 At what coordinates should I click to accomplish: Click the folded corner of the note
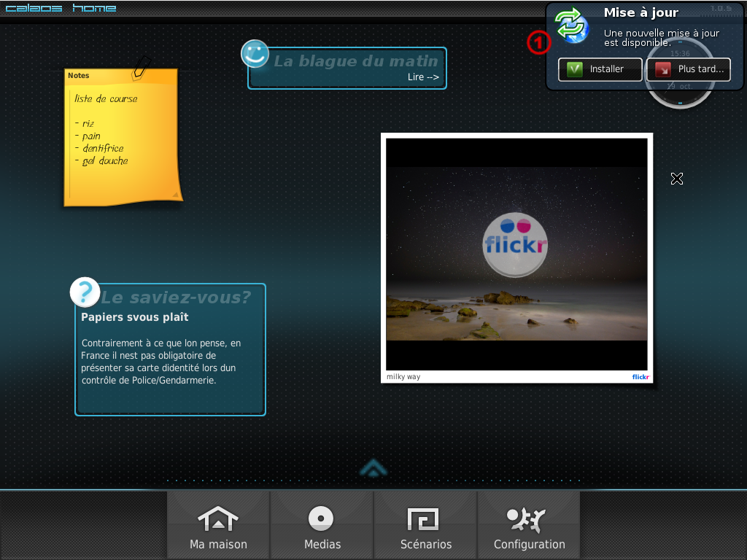click(x=175, y=194)
